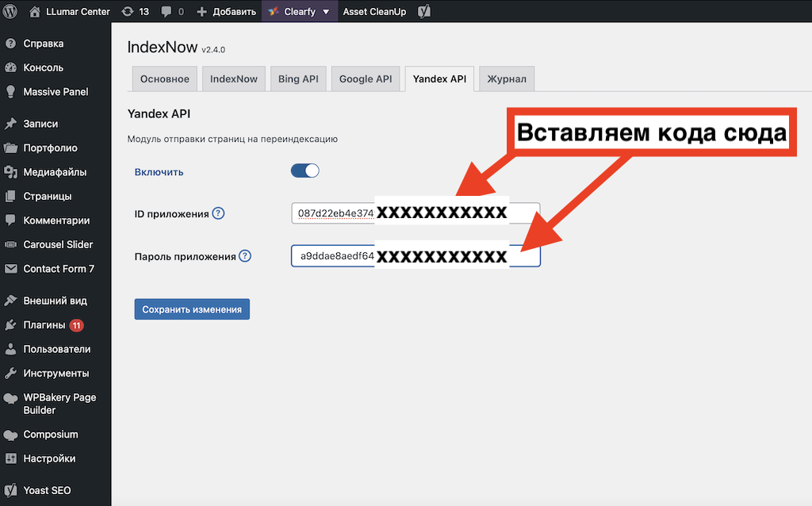
Task: Toggle the Включить switch off
Action: pyautogui.click(x=305, y=171)
